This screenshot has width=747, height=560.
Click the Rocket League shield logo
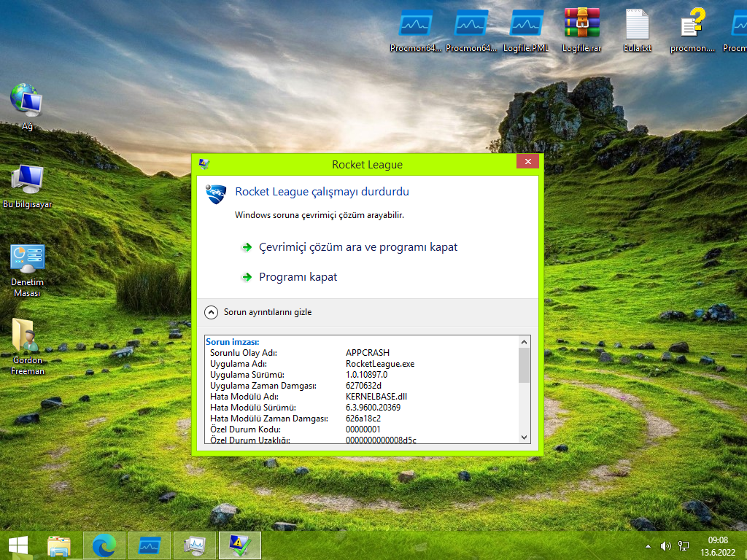tap(216, 194)
